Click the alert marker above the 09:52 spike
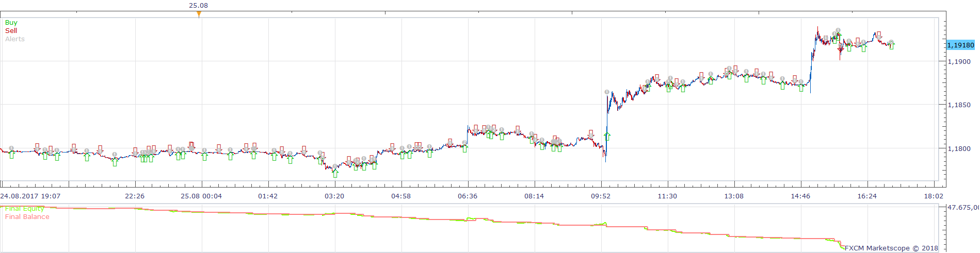 point(607,92)
